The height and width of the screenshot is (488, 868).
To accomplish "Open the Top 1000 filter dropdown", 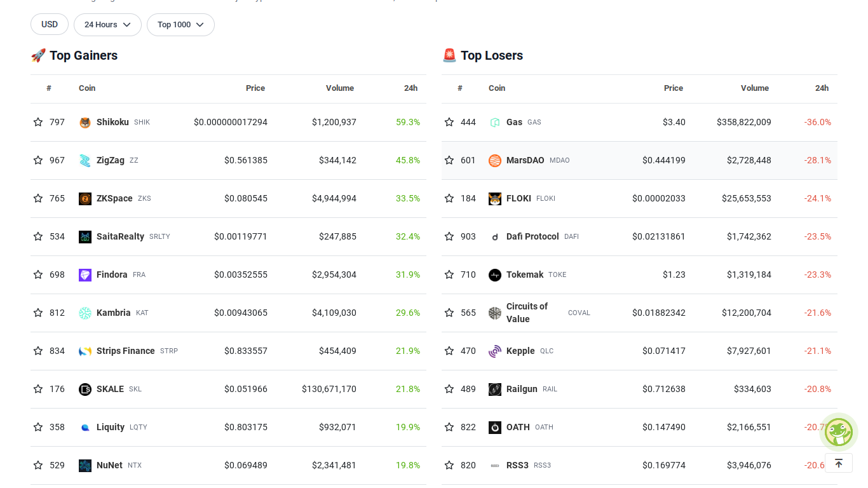I will pos(180,25).
